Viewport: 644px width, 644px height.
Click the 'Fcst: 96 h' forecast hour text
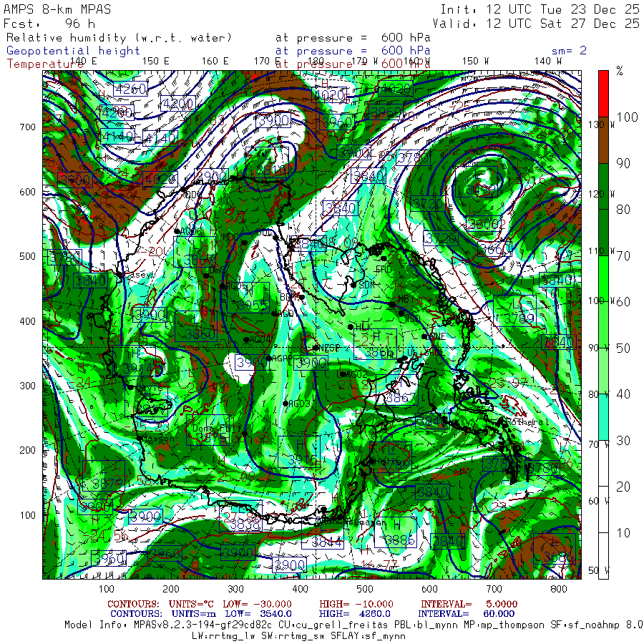pos(49,24)
